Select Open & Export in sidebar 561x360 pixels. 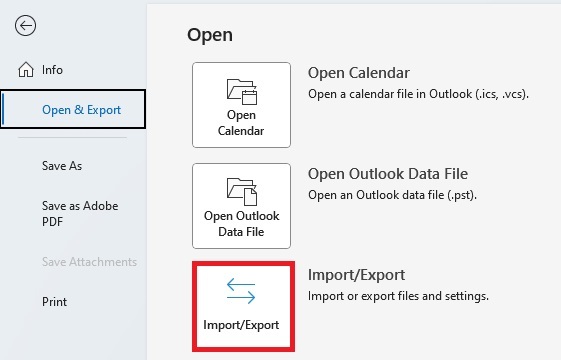(x=73, y=109)
